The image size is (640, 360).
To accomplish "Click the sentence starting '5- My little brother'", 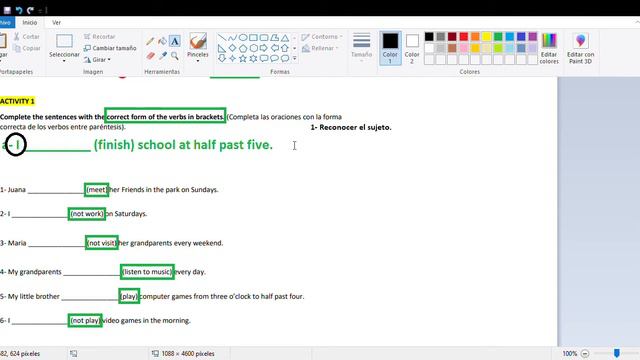I will pos(152,296).
